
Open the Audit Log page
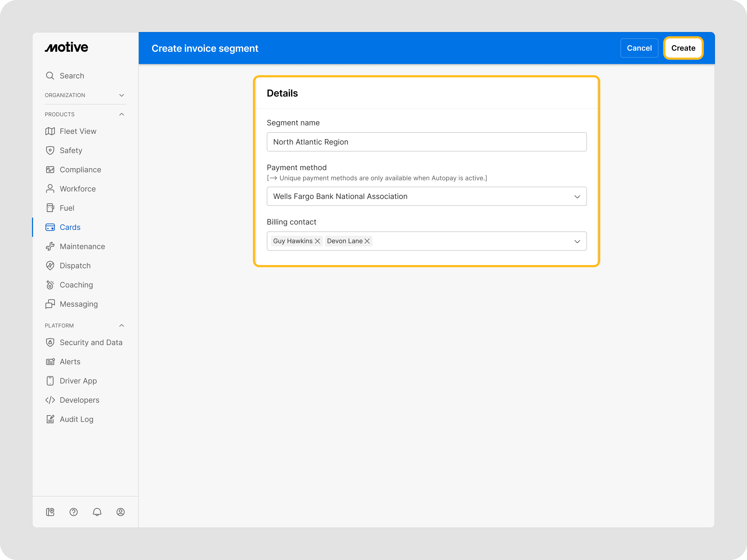[76, 419]
